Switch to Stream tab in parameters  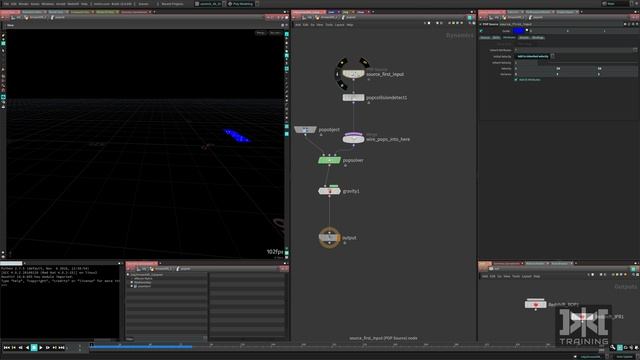(524, 38)
